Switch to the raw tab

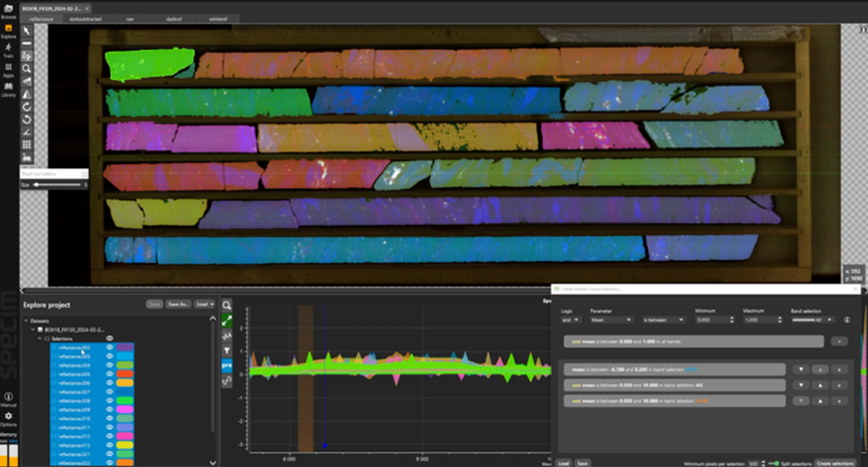[x=129, y=19]
